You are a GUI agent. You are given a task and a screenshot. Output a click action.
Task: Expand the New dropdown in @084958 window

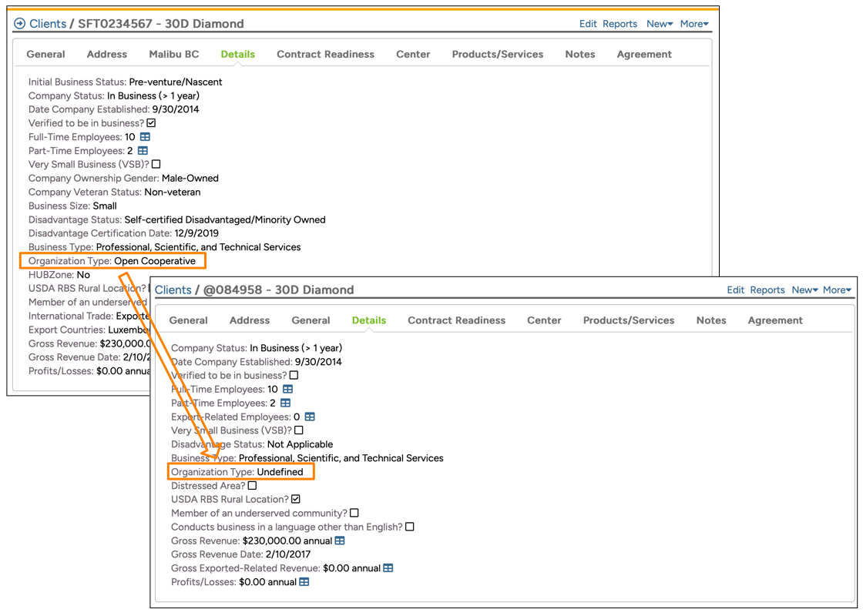click(804, 290)
